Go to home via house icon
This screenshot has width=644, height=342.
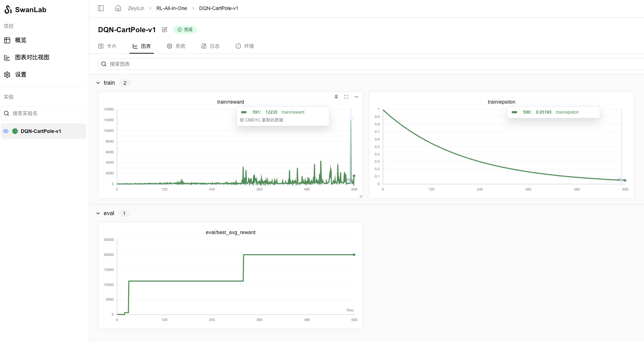click(118, 8)
